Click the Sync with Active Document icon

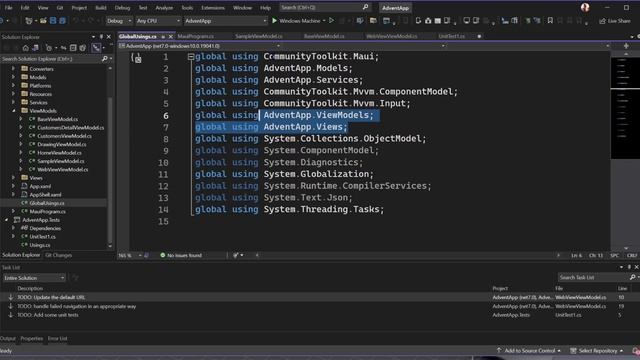click(64, 48)
